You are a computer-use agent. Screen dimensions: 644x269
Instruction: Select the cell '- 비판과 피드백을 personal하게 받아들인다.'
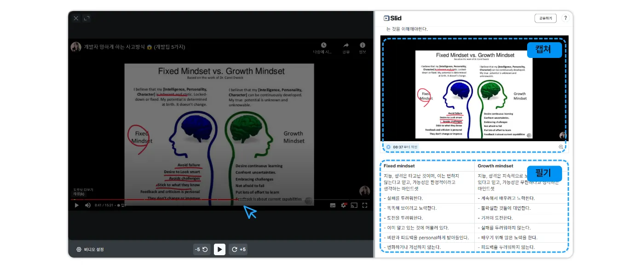(x=428, y=237)
